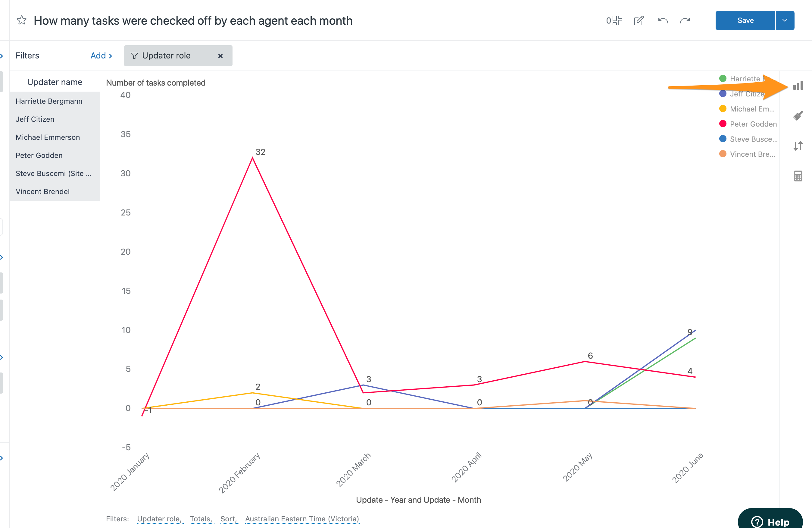Toggle Michael Emmerson legend series
This screenshot has width=812, height=528.
tap(747, 109)
